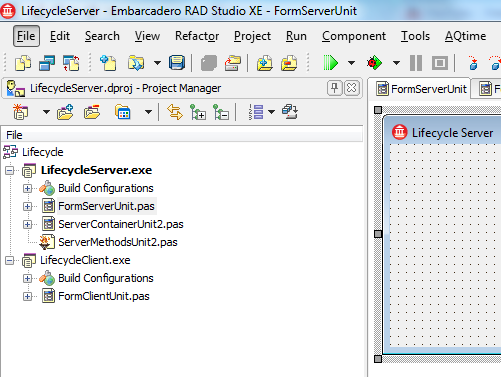Select the Lifecycle project group

(43, 152)
